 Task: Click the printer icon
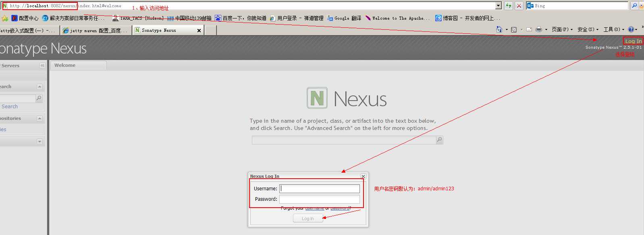[x=539, y=29]
